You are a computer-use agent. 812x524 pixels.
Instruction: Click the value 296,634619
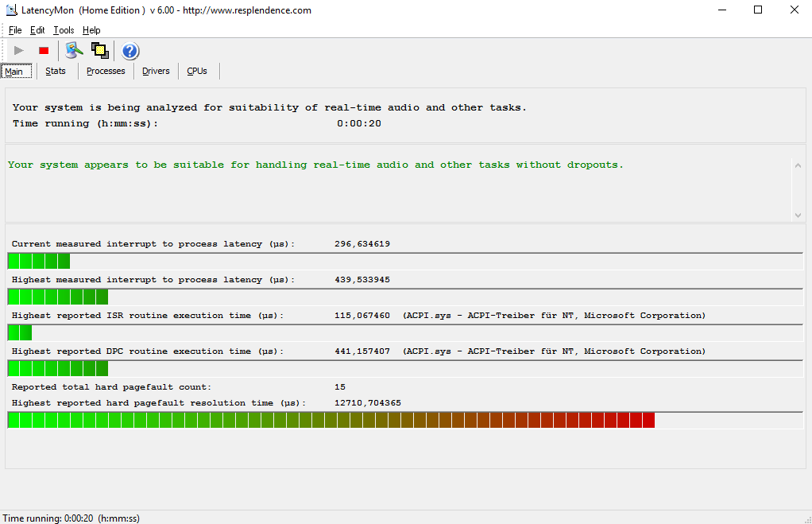(362, 243)
